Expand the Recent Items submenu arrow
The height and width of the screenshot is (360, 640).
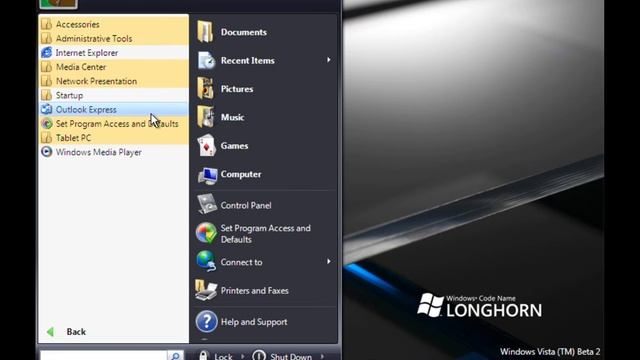[x=329, y=60]
